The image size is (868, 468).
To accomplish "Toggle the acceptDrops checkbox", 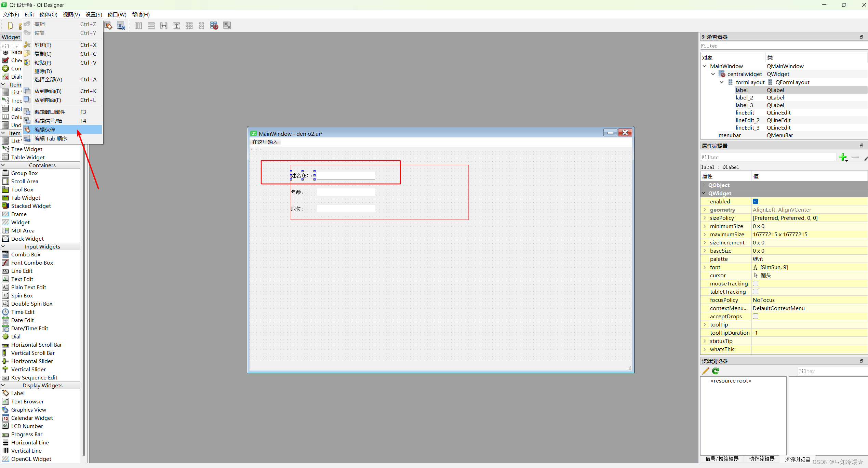I will pos(755,317).
